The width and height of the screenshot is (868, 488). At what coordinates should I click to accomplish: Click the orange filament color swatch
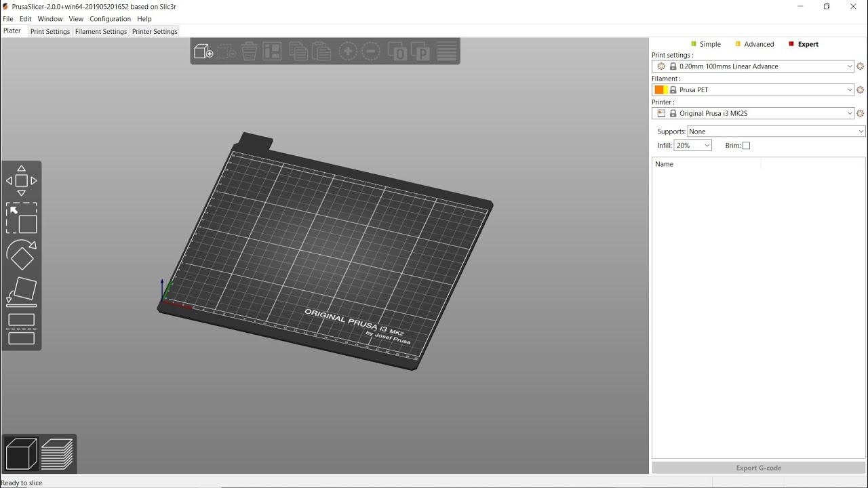click(x=659, y=90)
